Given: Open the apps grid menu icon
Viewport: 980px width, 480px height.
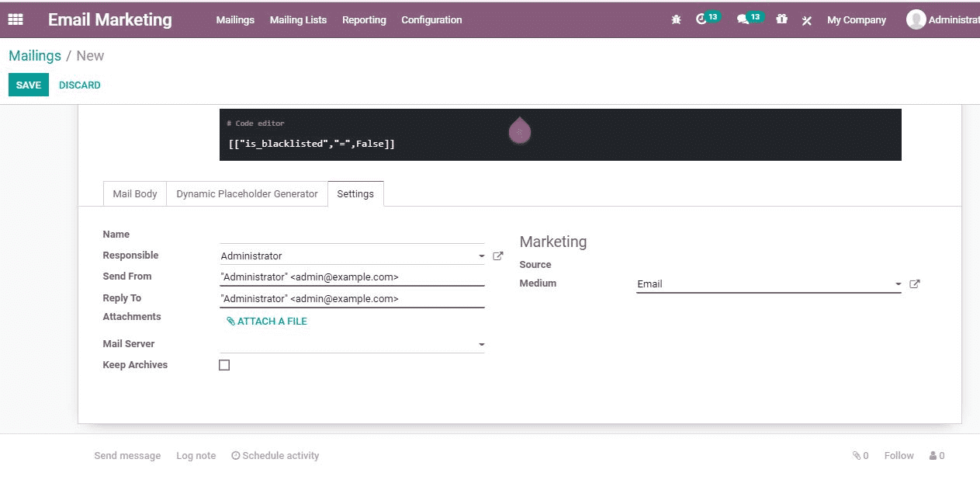Looking at the screenshot, I should coord(16,19).
